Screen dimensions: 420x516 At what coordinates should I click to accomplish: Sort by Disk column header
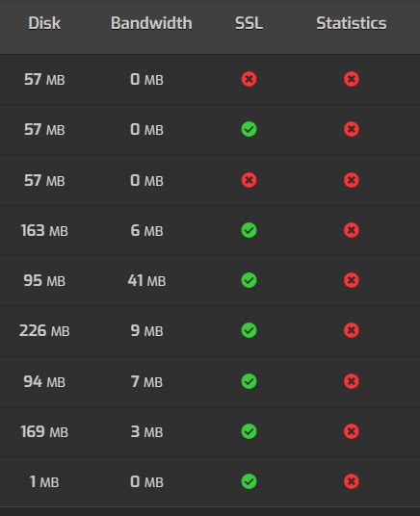(44, 23)
